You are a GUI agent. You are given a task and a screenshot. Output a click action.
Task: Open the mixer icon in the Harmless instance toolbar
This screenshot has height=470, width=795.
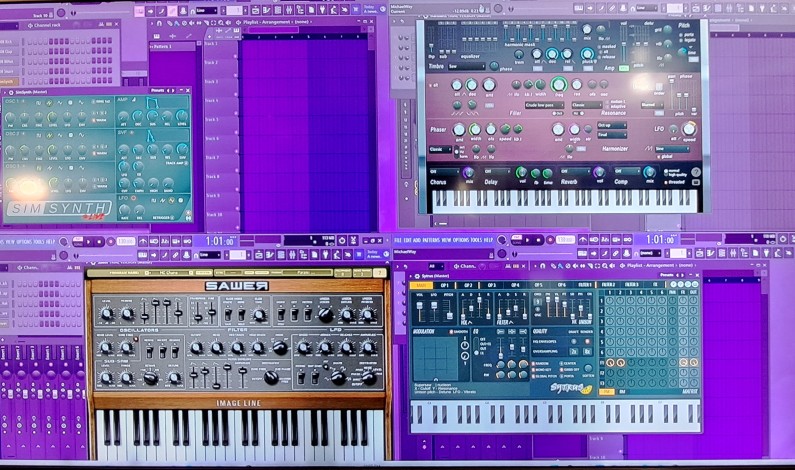pos(729,8)
